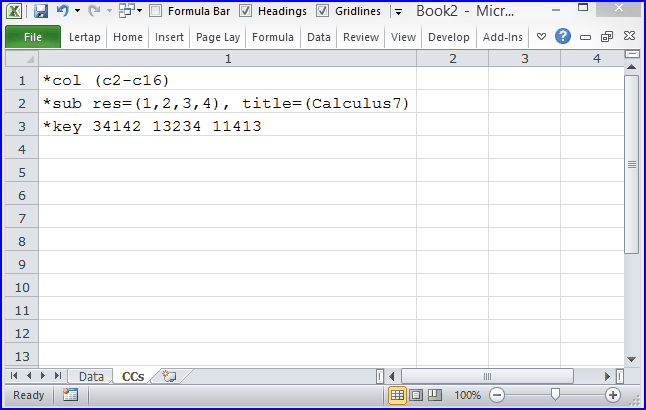Click the macro record icon beside Ready
Image resolution: width=646 pixels, height=410 pixels.
click(70, 395)
